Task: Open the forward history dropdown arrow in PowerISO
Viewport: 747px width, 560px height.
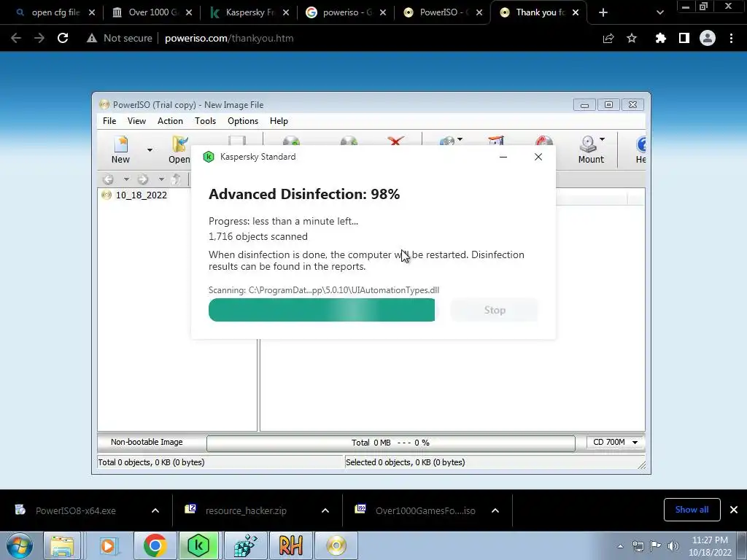Action: [x=161, y=179]
